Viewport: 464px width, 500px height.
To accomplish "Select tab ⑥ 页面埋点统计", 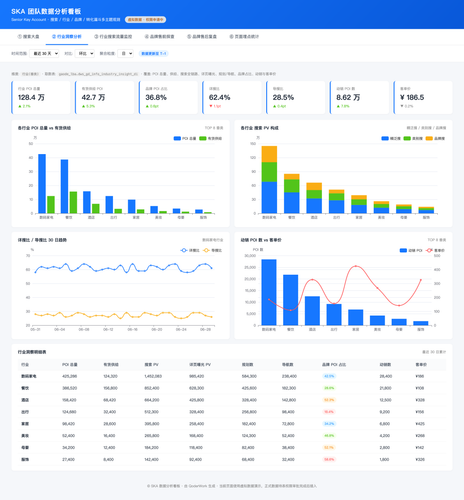I will [244, 37].
